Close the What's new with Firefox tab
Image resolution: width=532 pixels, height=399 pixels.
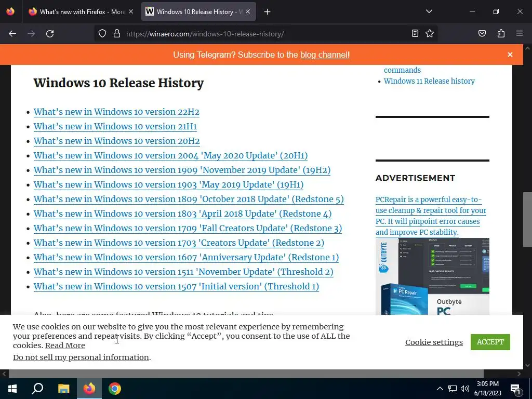tap(131, 11)
